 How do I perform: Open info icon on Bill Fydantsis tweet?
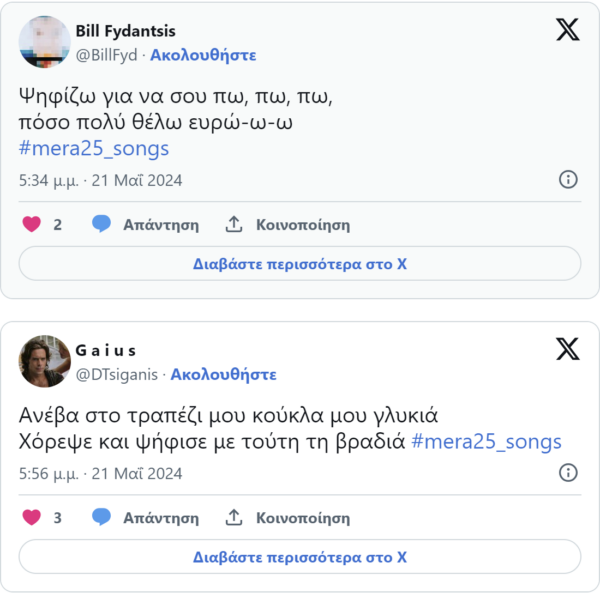567,180
